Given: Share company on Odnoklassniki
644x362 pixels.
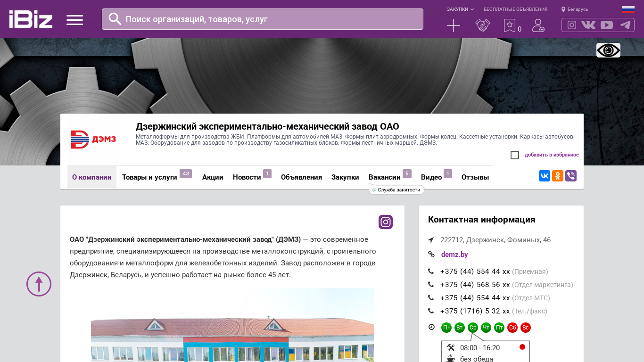Looking at the screenshot, I should tap(558, 176).
